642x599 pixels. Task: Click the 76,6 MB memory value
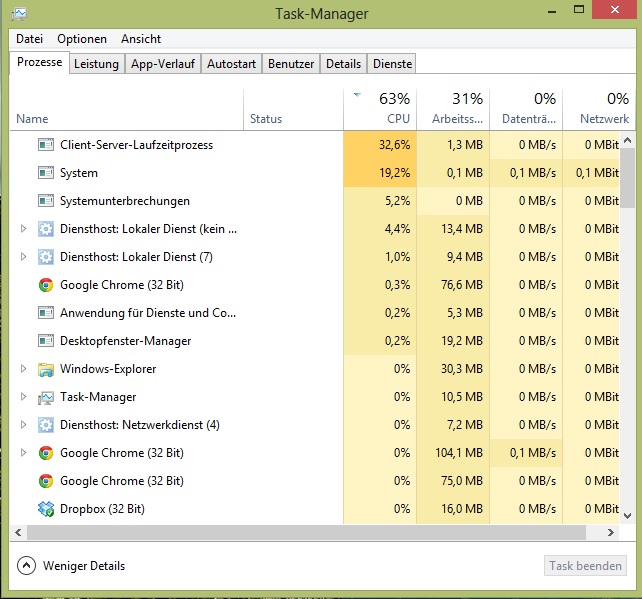coord(462,285)
